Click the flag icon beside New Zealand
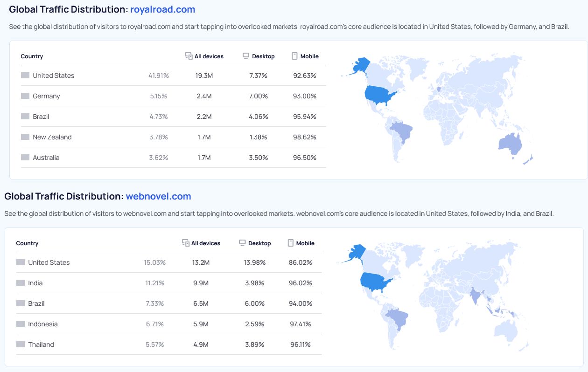 click(25, 137)
